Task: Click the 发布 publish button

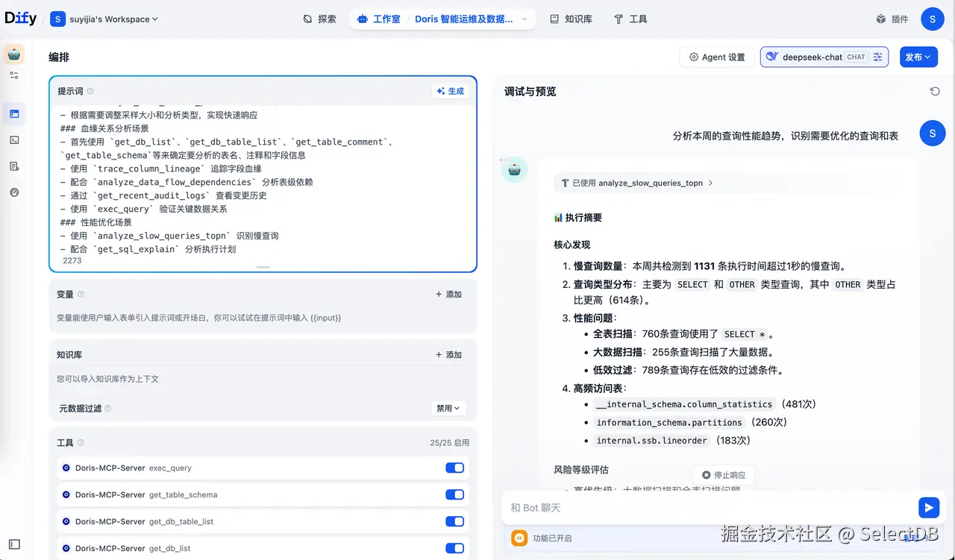Action: 918,57
